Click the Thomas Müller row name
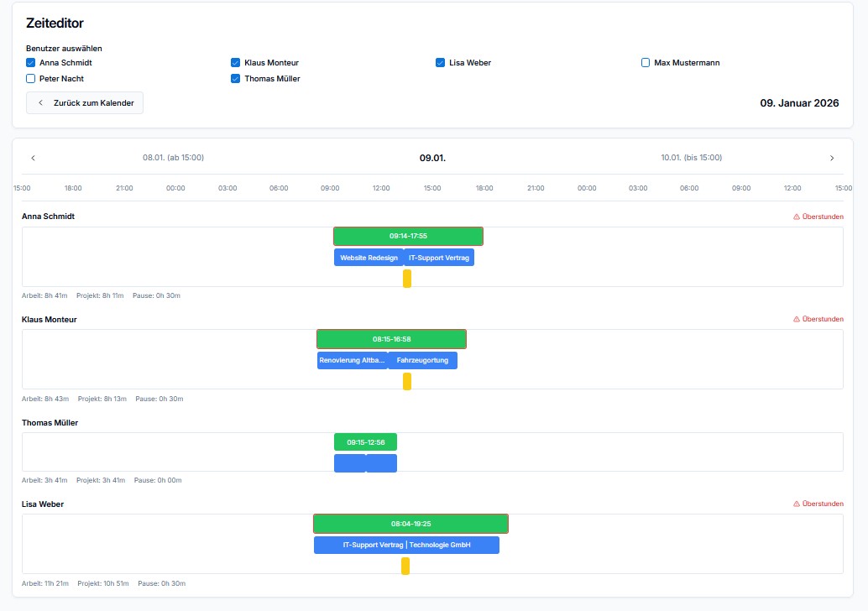 click(50, 423)
